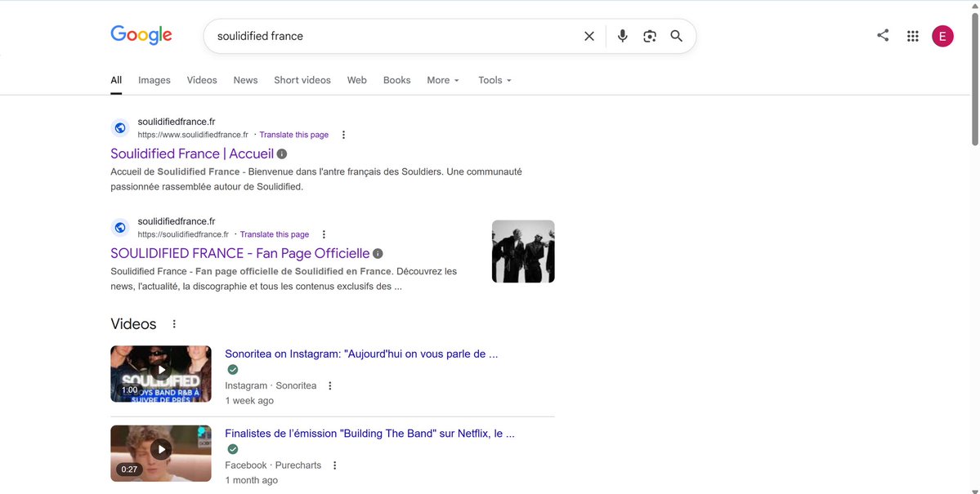This screenshot has width=980, height=494.
Task: Clear the search box text
Action: (x=588, y=36)
